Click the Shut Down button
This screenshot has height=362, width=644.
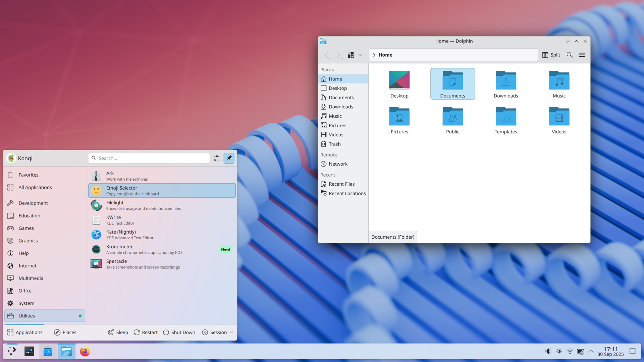(x=179, y=333)
